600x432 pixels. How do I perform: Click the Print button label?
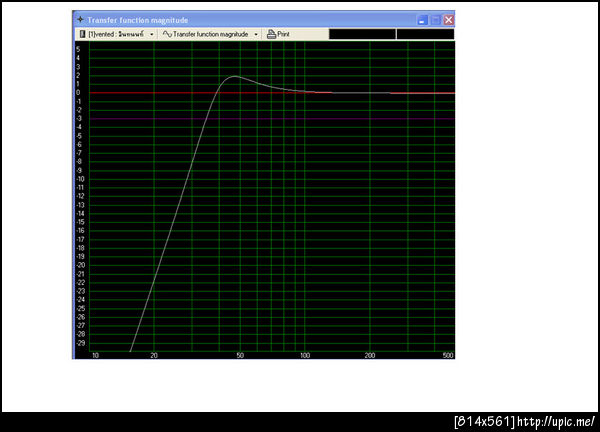coord(283,34)
